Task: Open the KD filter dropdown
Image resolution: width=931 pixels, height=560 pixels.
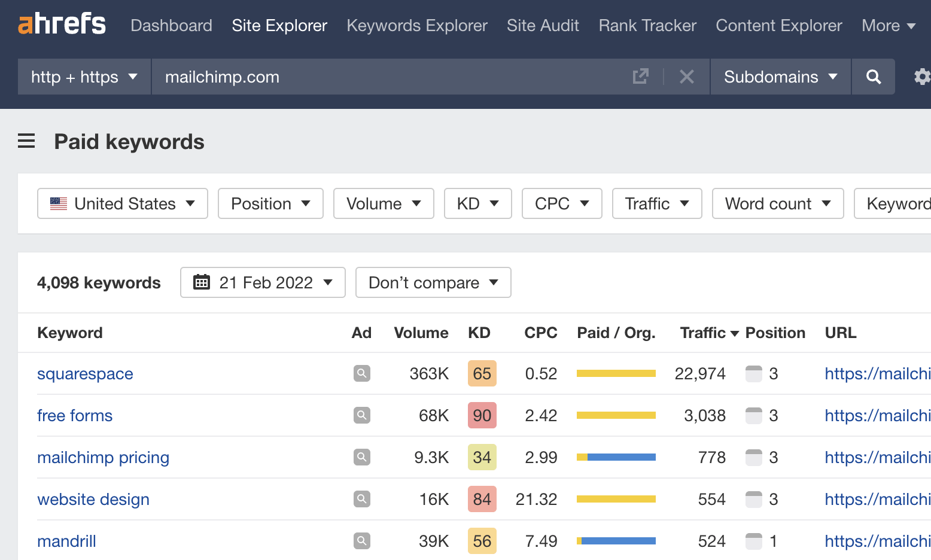Action: tap(478, 203)
